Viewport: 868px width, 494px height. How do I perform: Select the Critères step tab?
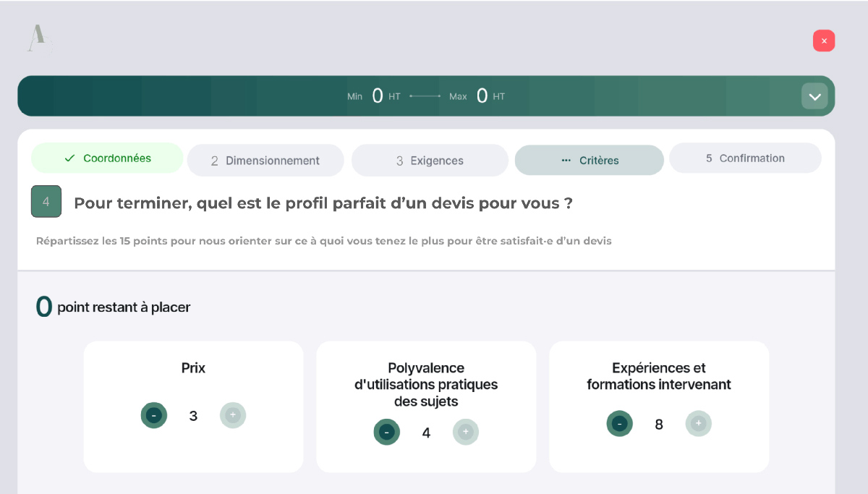click(590, 161)
